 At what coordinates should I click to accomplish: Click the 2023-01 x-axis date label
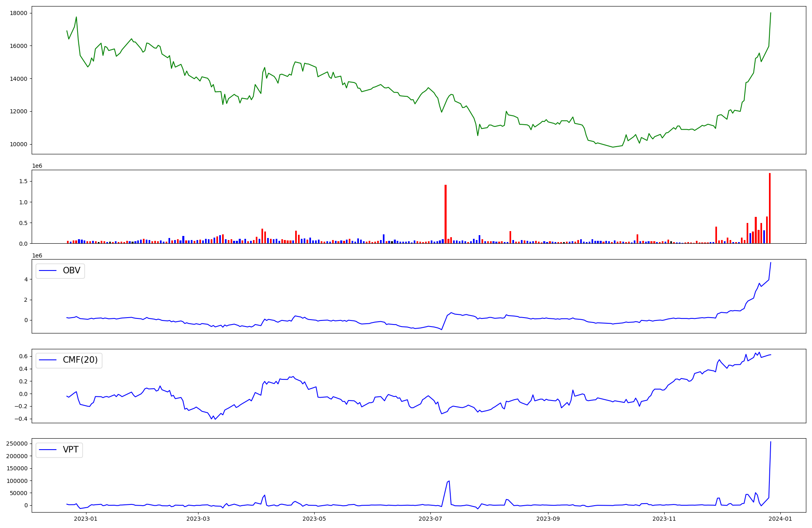click(x=86, y=519)
